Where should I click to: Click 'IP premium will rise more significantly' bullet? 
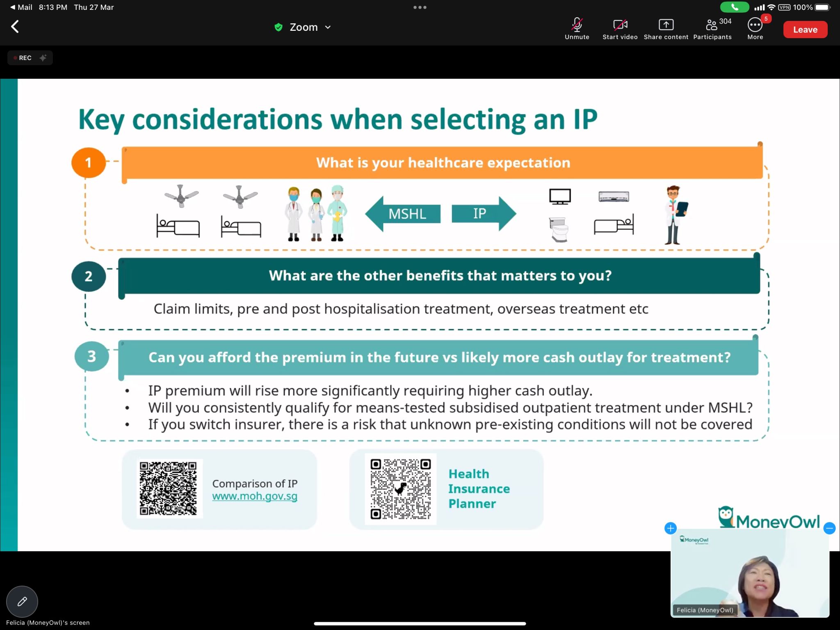point(370,391)
